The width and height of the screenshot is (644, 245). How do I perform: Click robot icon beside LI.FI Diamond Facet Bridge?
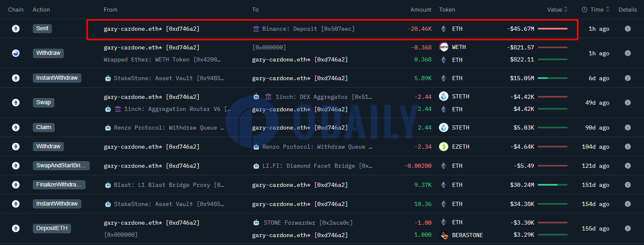256,166
